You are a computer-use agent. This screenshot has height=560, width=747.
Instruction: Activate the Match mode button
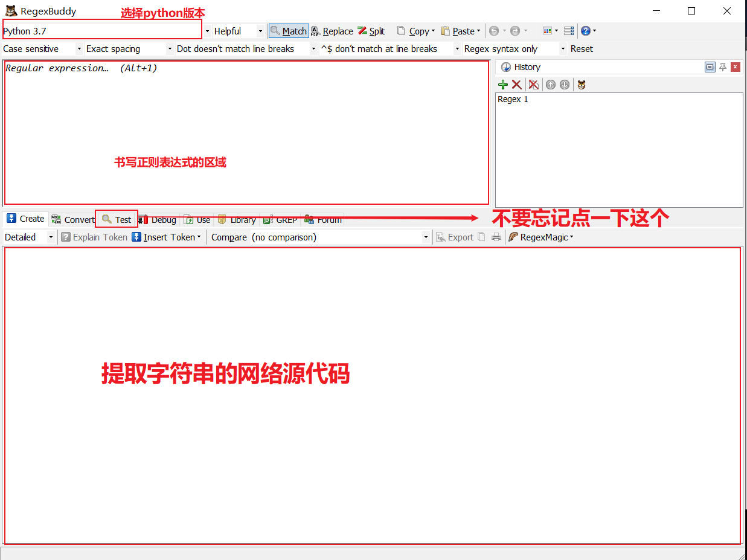tap(289, 31)
